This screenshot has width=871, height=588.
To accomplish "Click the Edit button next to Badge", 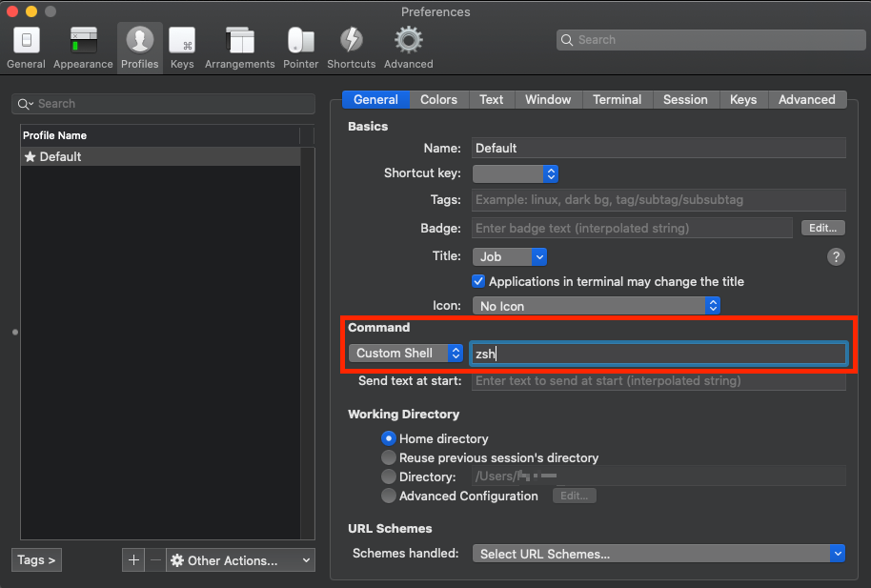I will tap(822, 228).
